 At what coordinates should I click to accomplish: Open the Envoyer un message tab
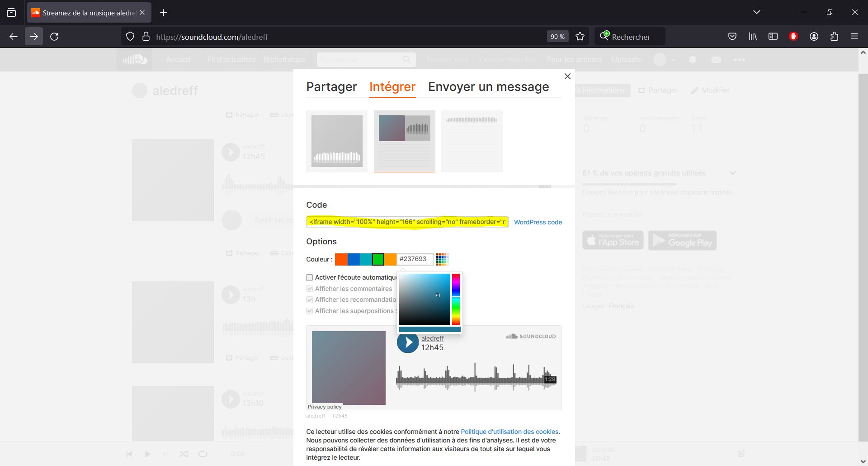pos(488,87)
